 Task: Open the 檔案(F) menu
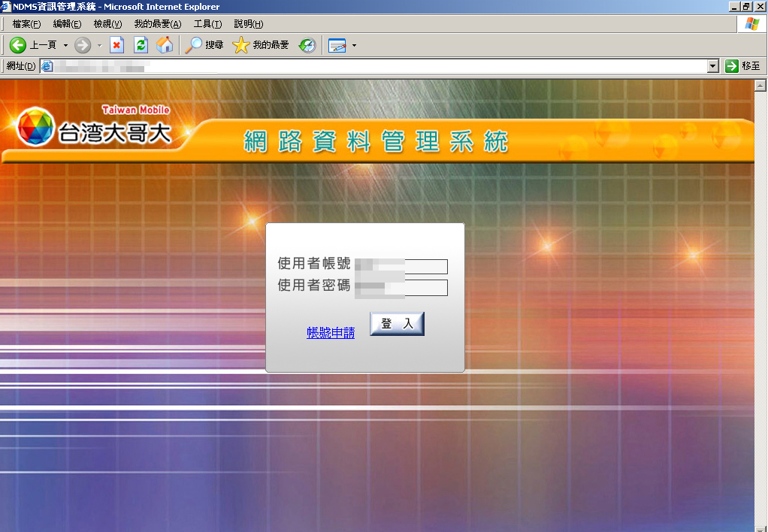coord(26,24)
